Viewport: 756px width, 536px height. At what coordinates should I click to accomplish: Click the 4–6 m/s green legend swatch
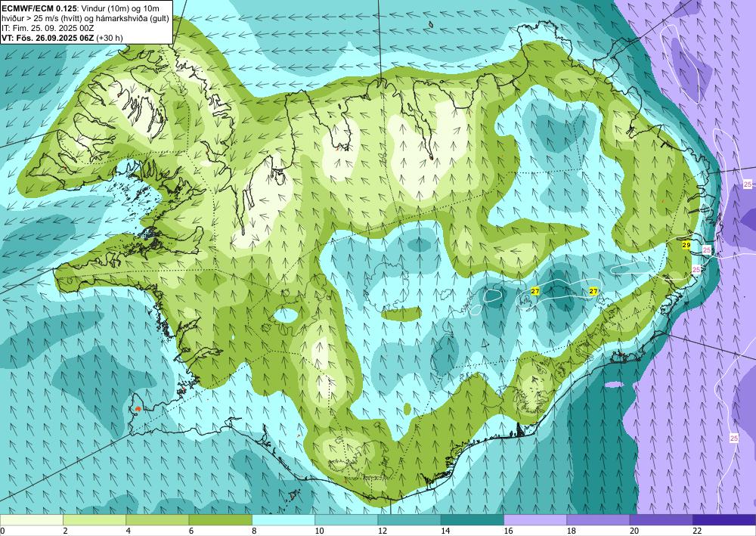click(157, 520)
